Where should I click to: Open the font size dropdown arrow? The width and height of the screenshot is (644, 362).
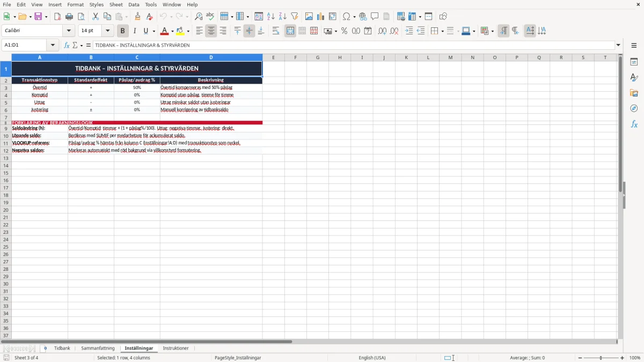click(x=107, y=31)
